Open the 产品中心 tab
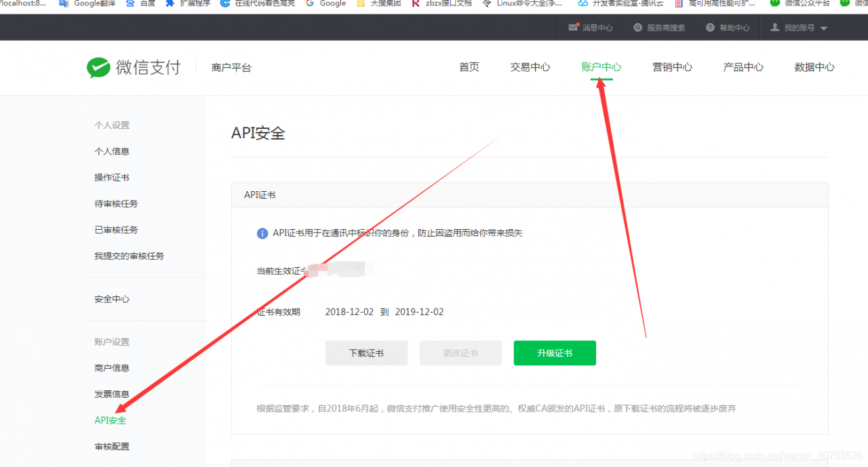 click(x=743, y=67)
